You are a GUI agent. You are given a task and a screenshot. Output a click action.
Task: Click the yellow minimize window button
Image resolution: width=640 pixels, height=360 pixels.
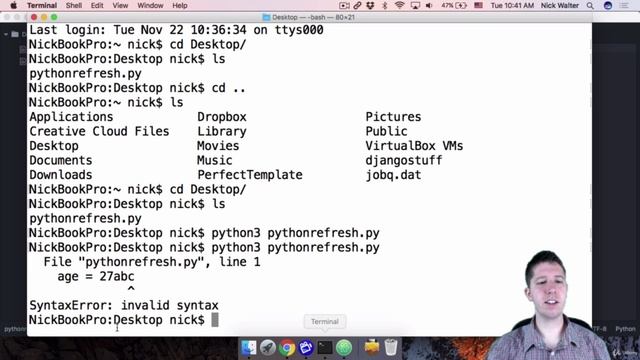click(x=44, y=17)
